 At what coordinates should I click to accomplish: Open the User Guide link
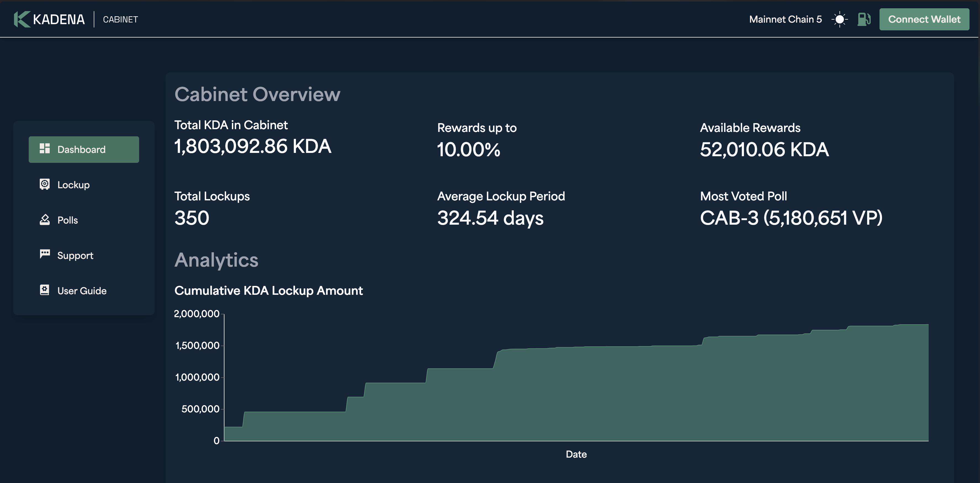pyautogui.click(x=84, y=291)
